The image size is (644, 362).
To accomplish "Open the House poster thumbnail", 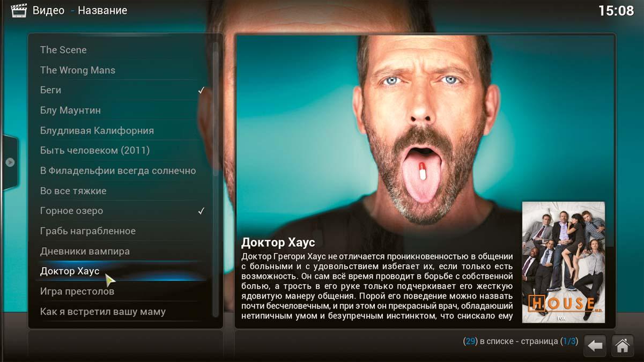I will 563,262.
